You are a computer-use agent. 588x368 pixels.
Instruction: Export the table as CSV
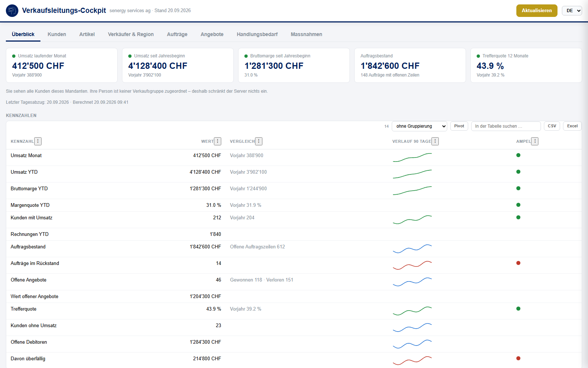pos(552,126)
